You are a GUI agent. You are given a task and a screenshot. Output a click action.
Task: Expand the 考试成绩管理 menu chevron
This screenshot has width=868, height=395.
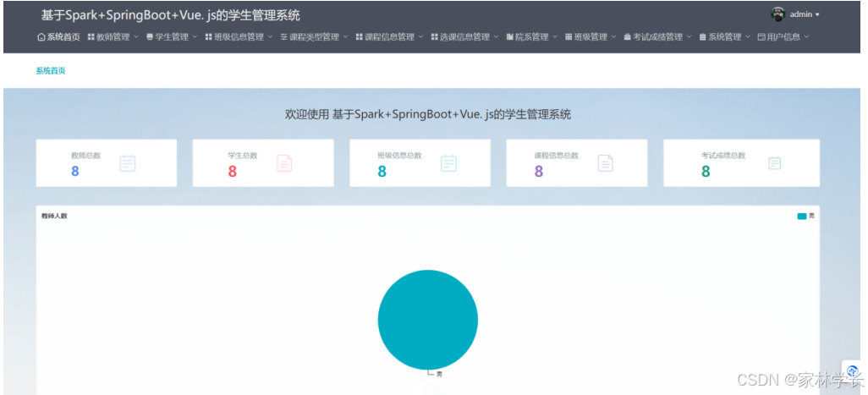click(x=689, y=37)
